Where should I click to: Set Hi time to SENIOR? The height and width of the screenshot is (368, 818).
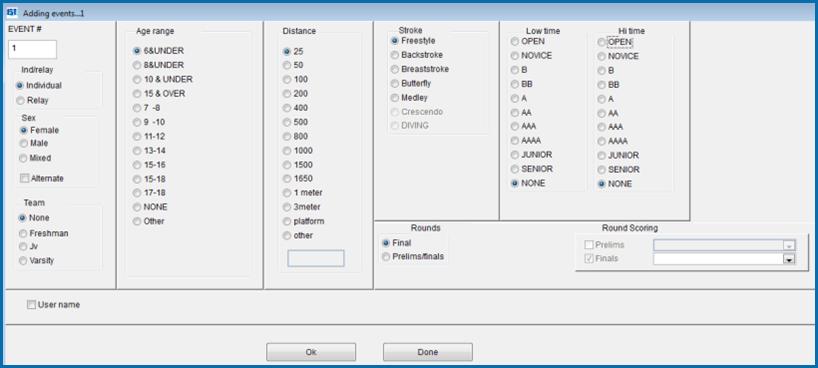[x=619, y=170]
